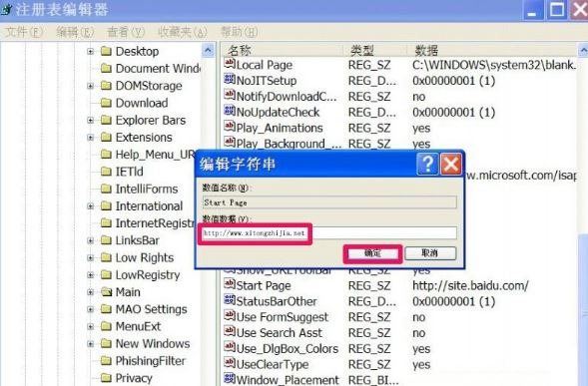Click the 'yes' data of UseClearType
The width and height of the screenshot is (588, 386).
421,365
